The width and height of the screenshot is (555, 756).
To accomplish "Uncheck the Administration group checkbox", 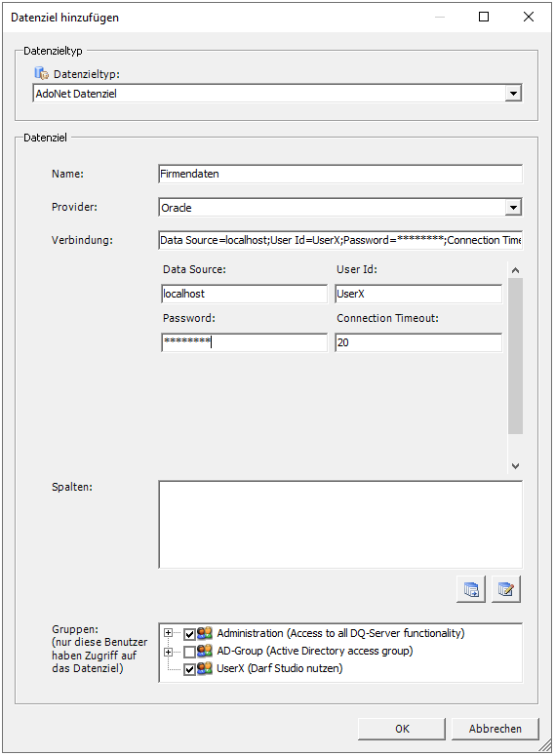I will tap(189, 634).
